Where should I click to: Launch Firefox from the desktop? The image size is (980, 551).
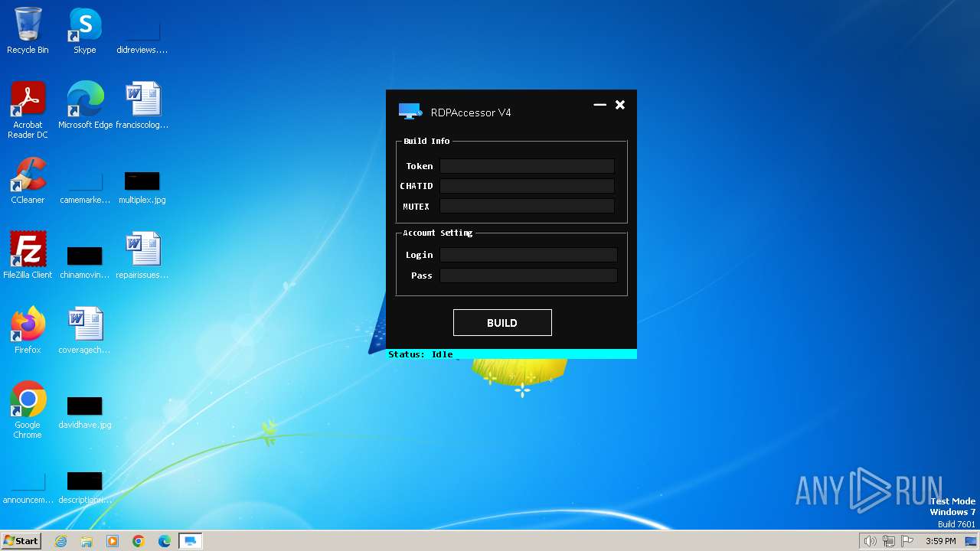pos(28,331)
